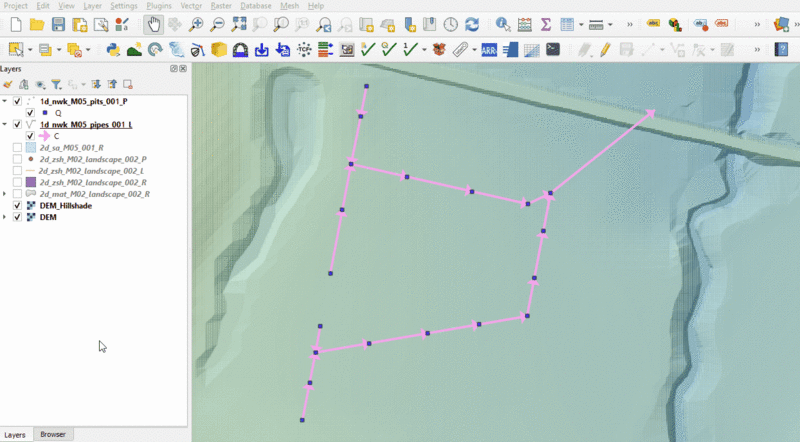Image resolution: width=800 pixels, height=442 pixels.
Task: Open the attribute table dropdown arrow
Action: (x=581, y=23)
